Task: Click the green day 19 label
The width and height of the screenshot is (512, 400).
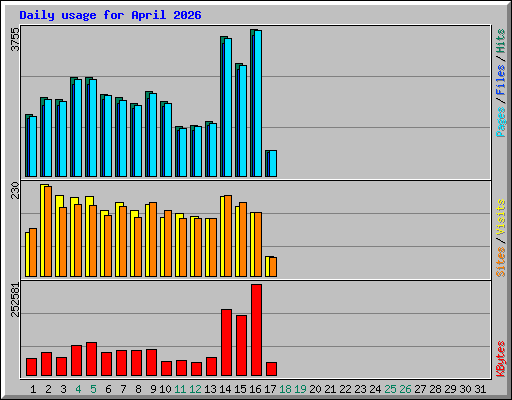Action: (300, 389)
